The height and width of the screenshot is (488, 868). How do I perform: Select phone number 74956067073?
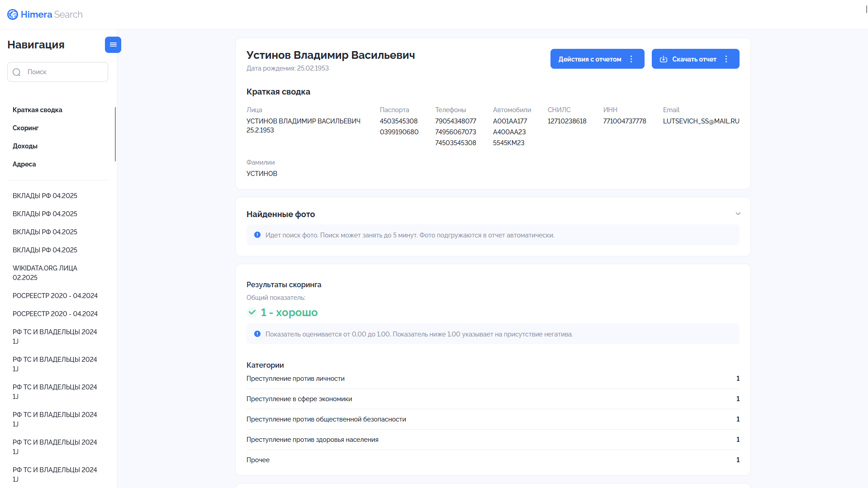[455, 132]
